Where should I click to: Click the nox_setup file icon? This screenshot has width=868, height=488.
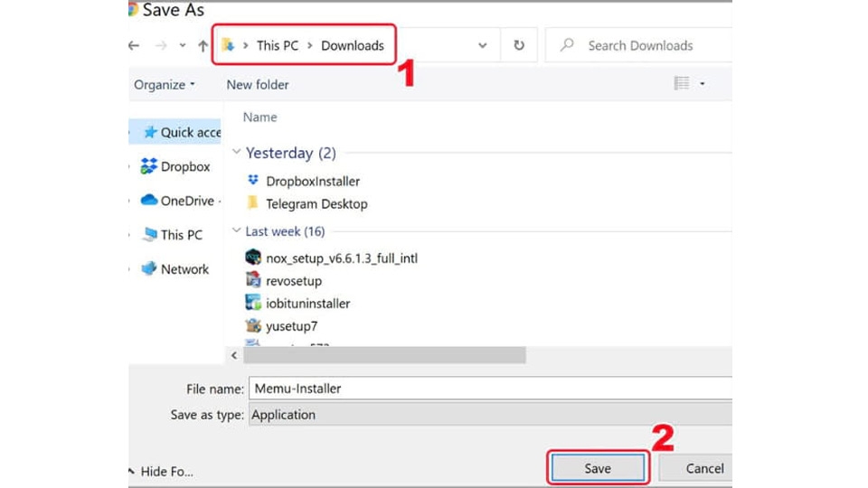pos(253,257)
